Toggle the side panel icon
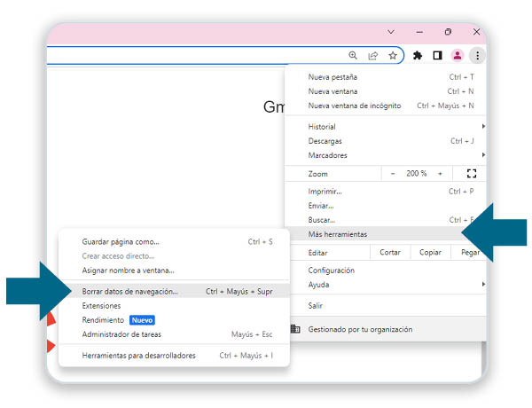Screen dimensions: 532x408 (437, 55)
